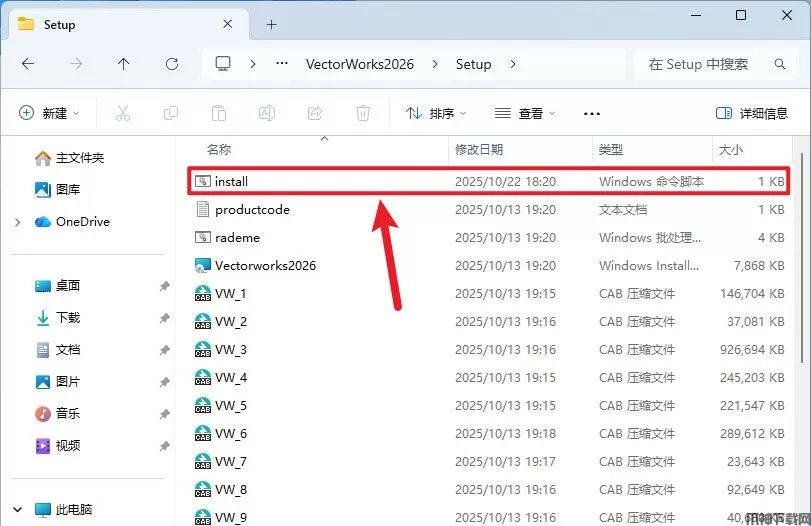This screenshot has width=811, height=526.
Task: Add a new tab with plus button
Action: pyautogui.click(x=272, y=24)
